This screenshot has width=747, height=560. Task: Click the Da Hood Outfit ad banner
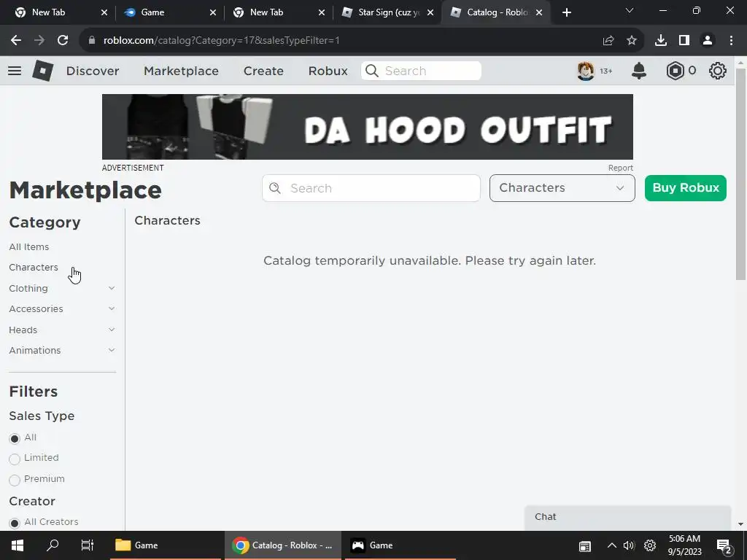coord(368,127)
